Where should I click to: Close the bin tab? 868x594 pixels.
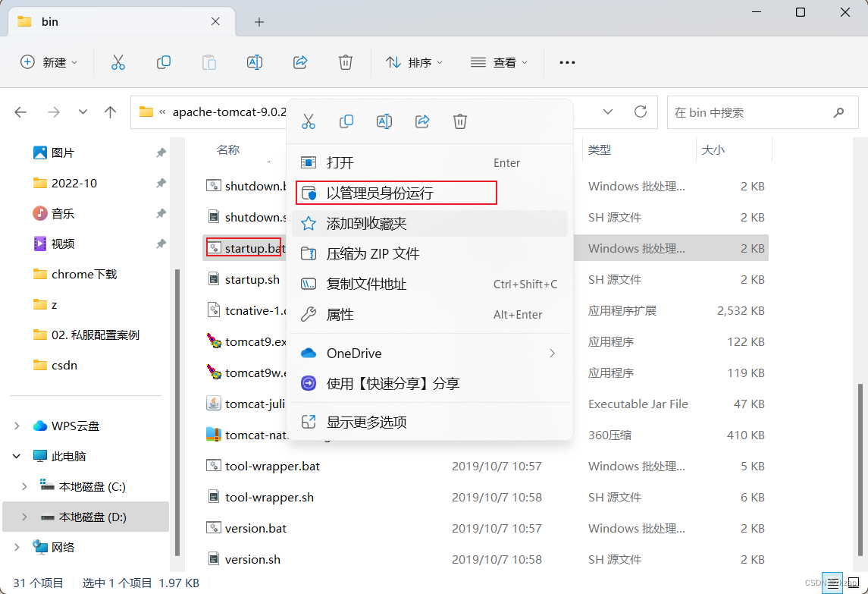coord(215,21)
